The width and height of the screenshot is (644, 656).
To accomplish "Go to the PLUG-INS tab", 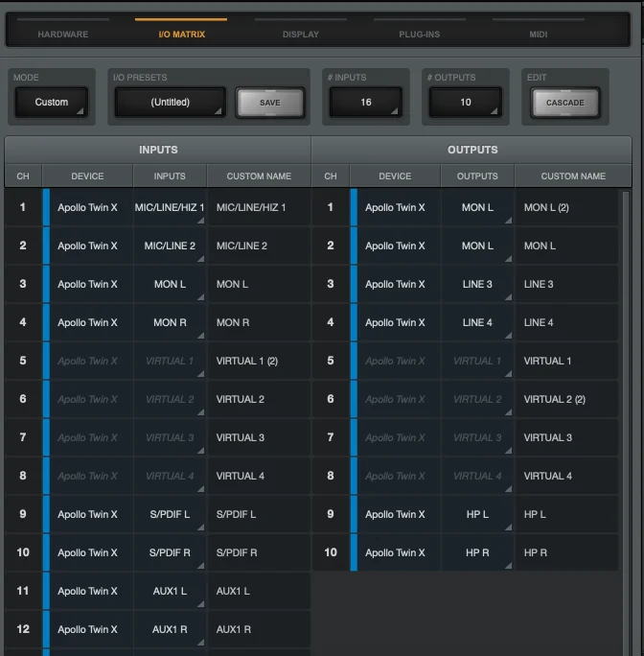I will [x=420, y=34].
